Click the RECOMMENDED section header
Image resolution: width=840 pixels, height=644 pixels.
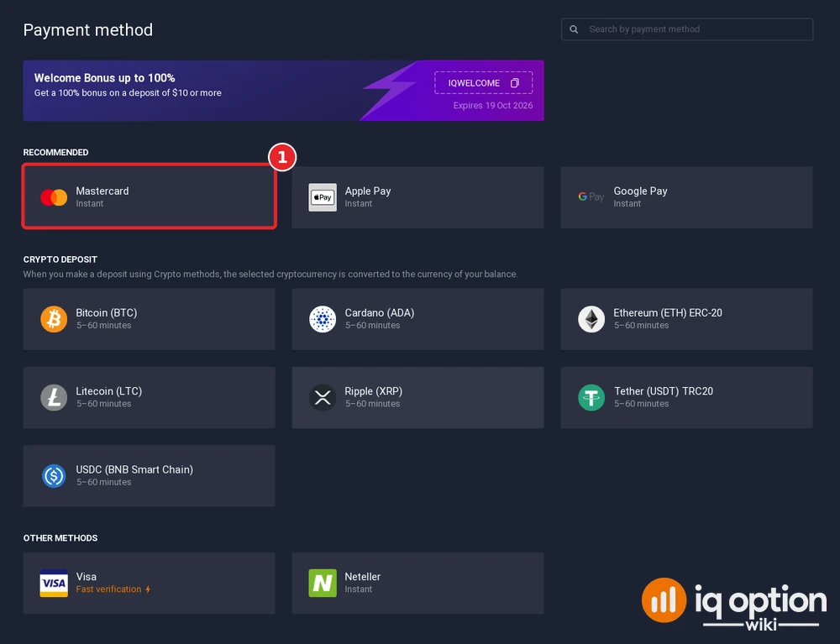point(55,153)
